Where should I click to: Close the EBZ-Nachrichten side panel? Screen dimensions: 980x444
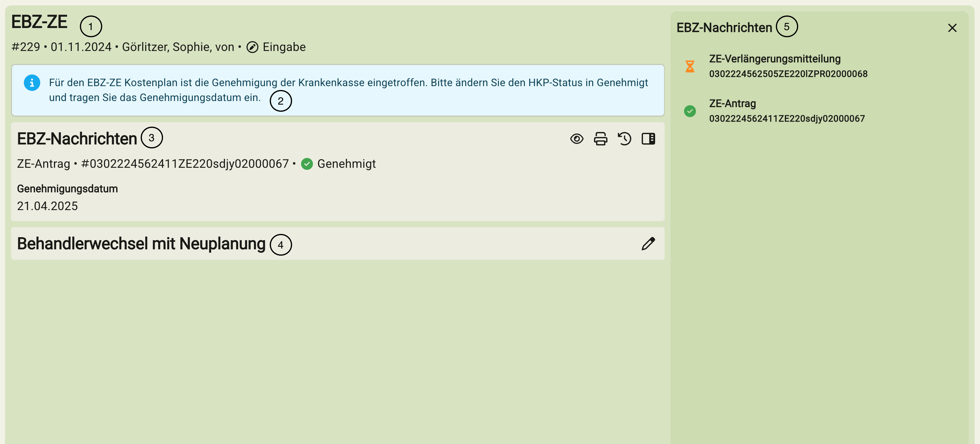coord(952,28)
